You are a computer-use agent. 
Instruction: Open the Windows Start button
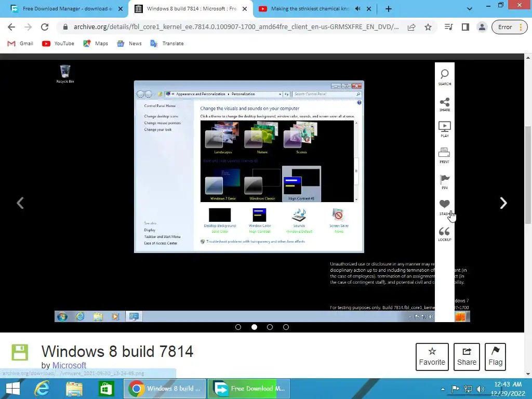click(x=13, y=389)
